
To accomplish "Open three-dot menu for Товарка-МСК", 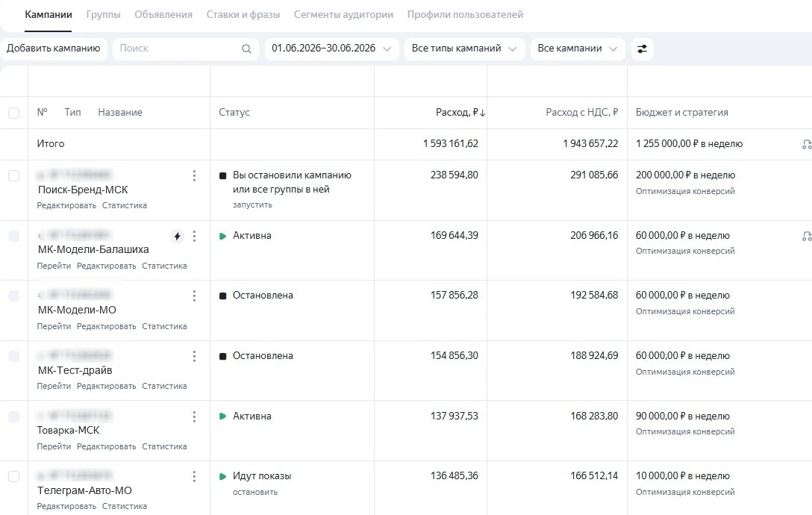I will pos(194,416).
